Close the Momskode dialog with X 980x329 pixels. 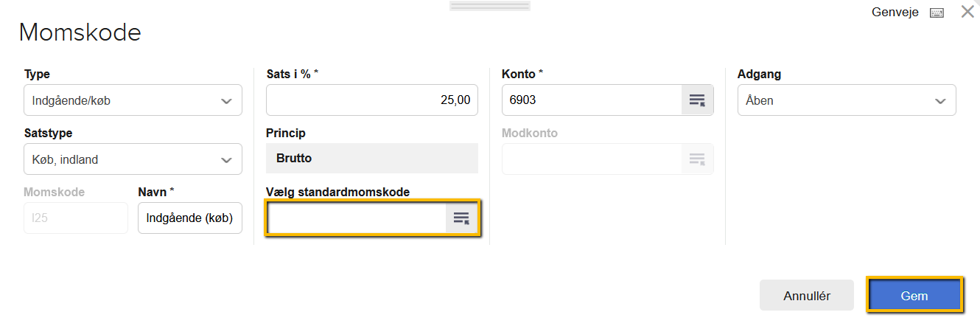(x=967, y=12)
